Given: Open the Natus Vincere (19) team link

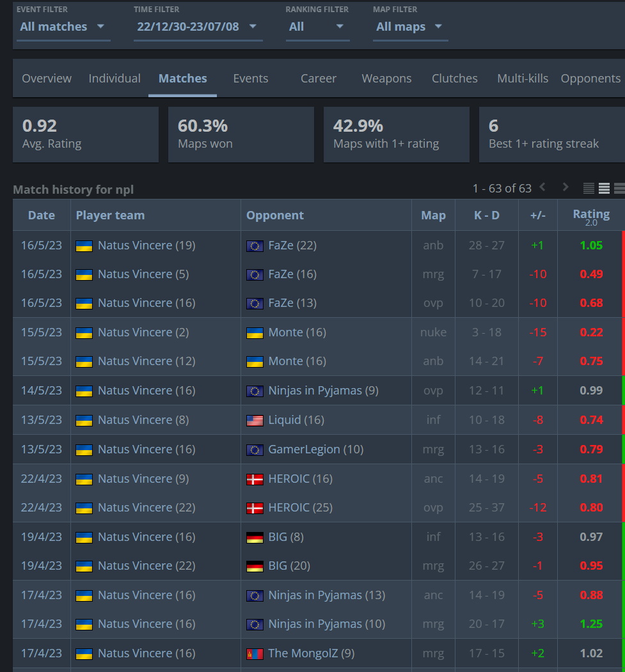Looking at the screenshot, I should point(146,246).
